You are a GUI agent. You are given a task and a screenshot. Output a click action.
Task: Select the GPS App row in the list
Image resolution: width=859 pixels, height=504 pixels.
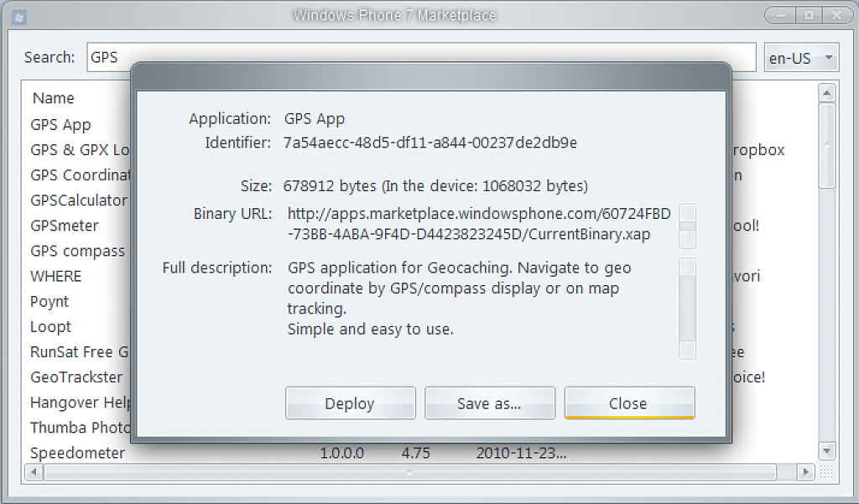(x=60, y=125)
